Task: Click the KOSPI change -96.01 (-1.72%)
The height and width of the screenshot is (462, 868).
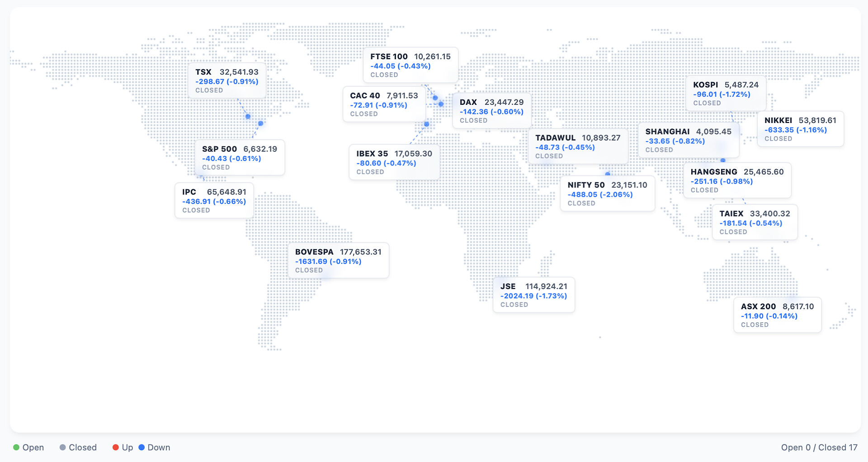Action: (x=722, y=94)
